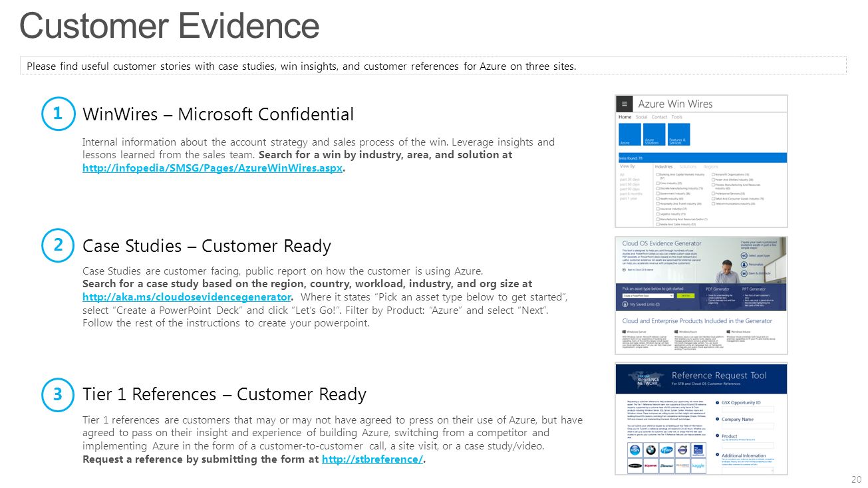Check the Government Industry checkbox
868x488 pixels.
pos(658,193)
